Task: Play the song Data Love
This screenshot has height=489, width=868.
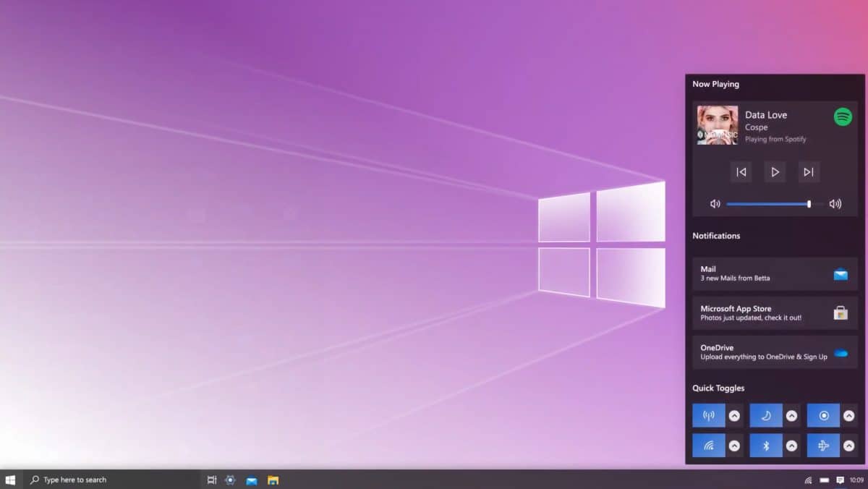Action: [775, 171]
